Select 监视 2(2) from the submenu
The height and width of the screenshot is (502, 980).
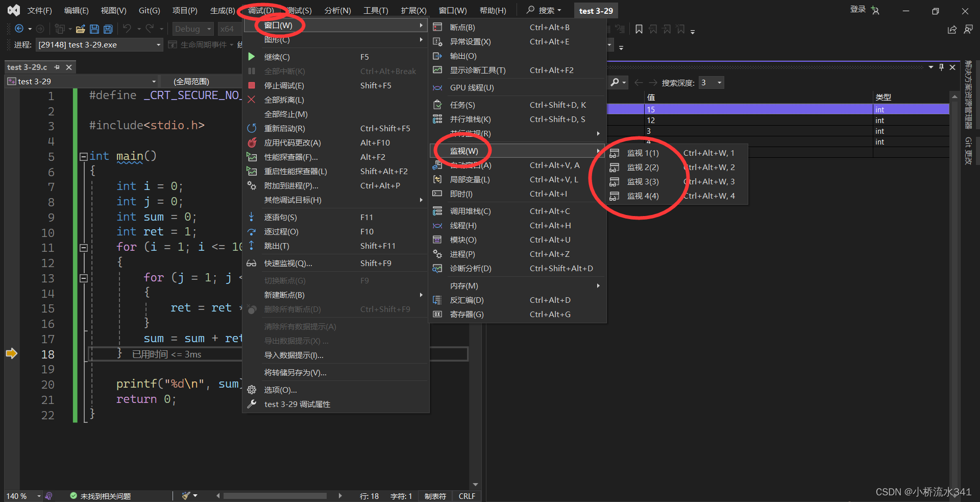pyautogui.click(x=677, y=167)
